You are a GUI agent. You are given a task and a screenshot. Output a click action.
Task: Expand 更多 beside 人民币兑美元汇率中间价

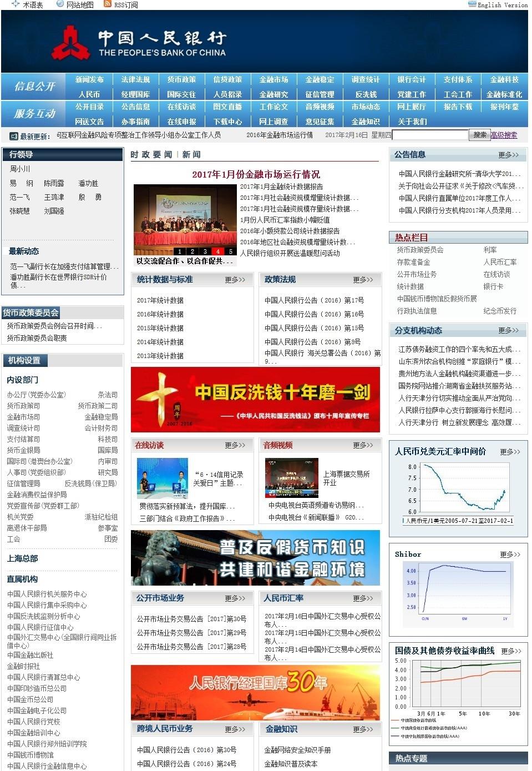[x=510, y=452]
